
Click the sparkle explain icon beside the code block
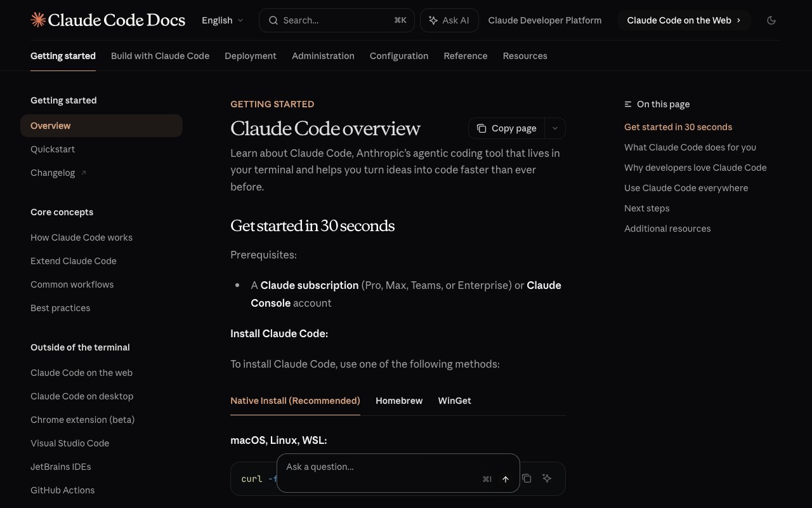[546, 478]
